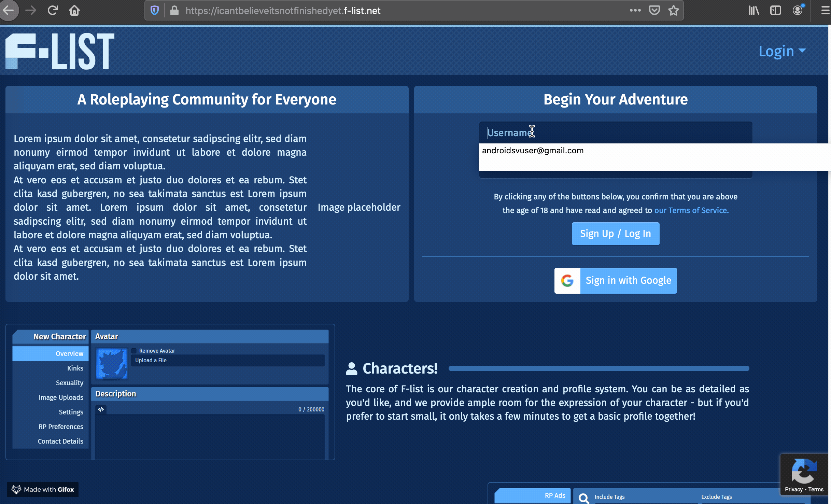Switch to the Kinks tab
This screenshot has height=504, width=831.
75,368
